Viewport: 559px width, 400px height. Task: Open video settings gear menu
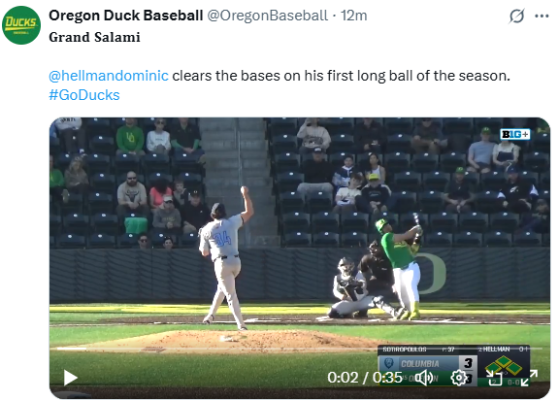click(459, 378)
